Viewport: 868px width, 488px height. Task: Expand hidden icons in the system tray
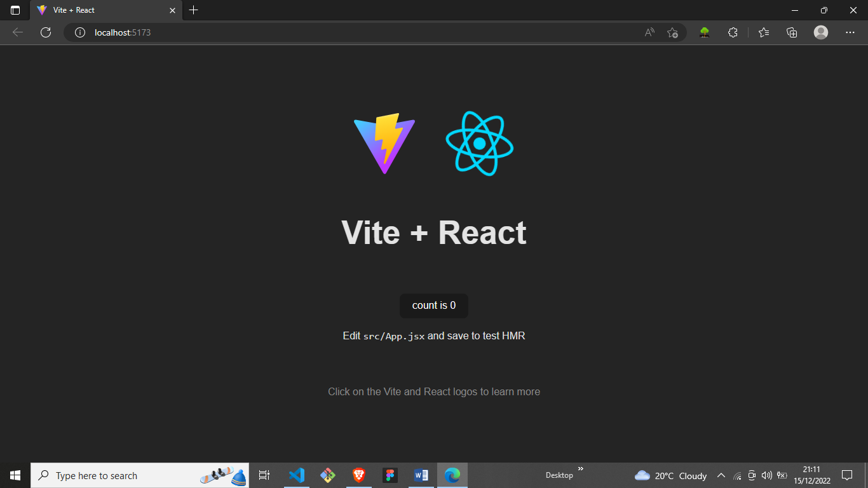(721, 475)
